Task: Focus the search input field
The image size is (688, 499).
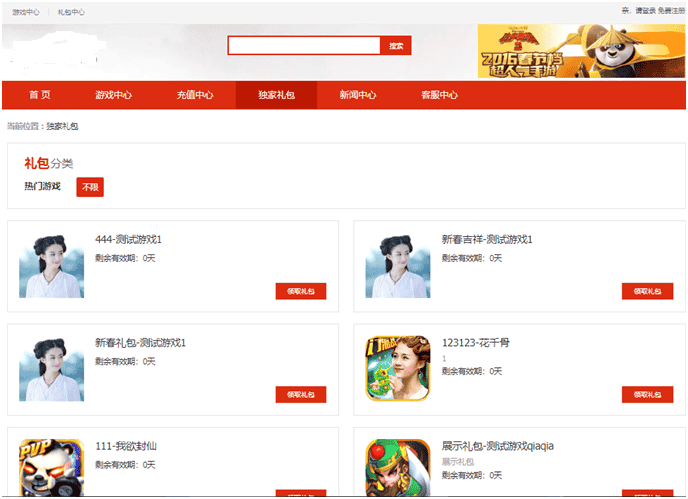Action: pos(304,46)
